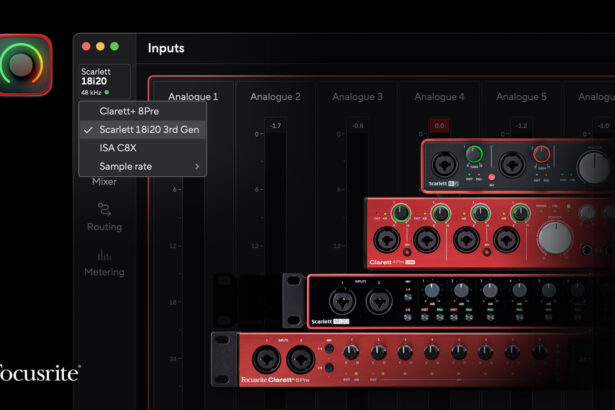Select the Analogue 4 channel

439,97
